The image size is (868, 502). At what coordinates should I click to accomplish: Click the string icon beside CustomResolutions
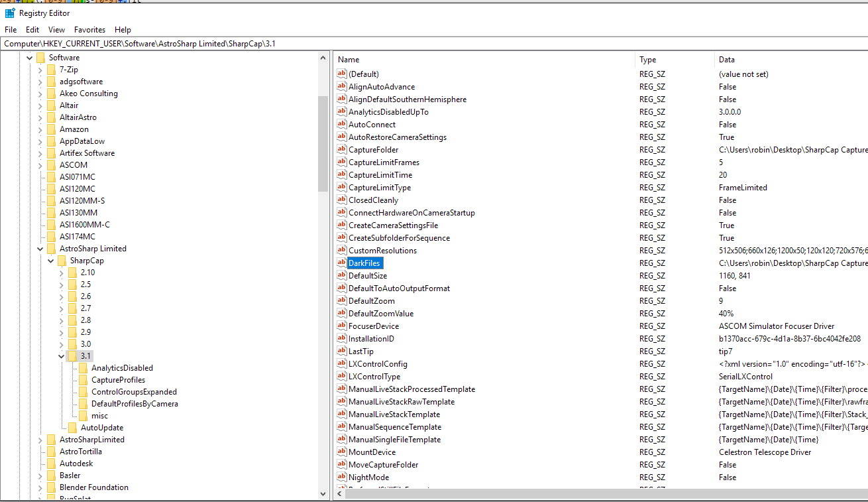click(342, 251)
